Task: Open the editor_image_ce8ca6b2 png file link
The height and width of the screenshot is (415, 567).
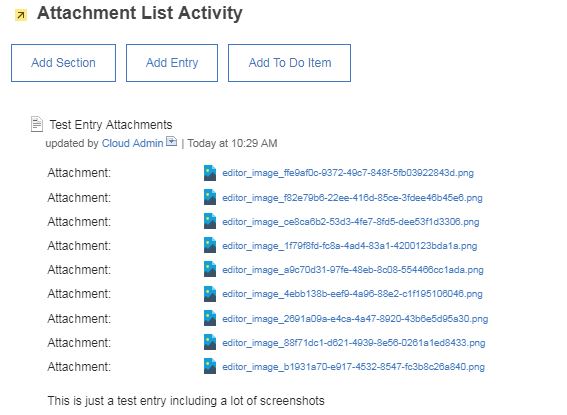Action: [351, 221]
